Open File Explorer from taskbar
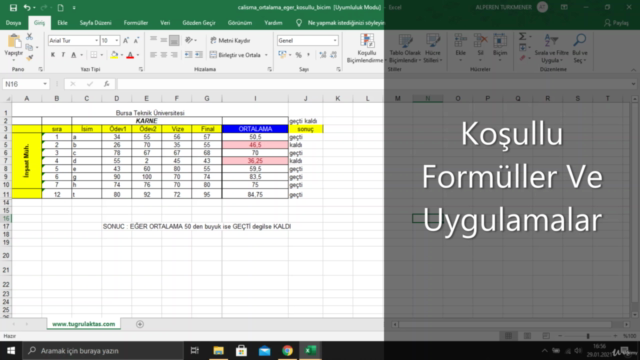 point(219,351)
